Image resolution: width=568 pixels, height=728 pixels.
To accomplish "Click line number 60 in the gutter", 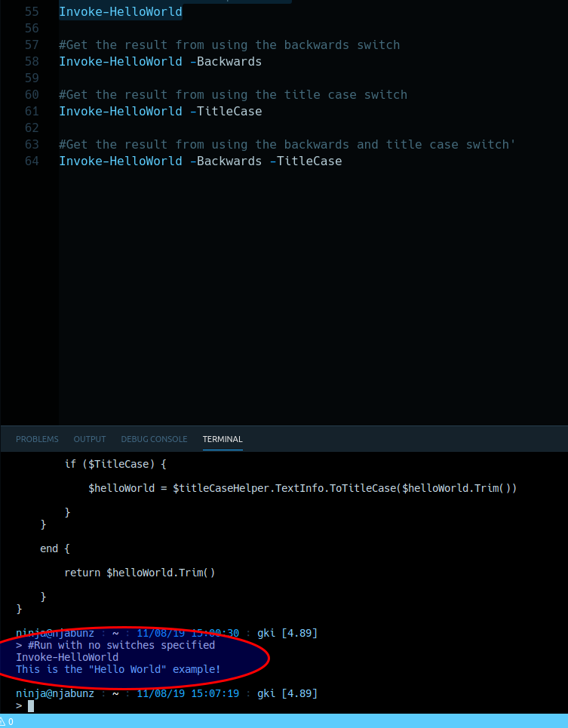I will [x=31, y=95].
